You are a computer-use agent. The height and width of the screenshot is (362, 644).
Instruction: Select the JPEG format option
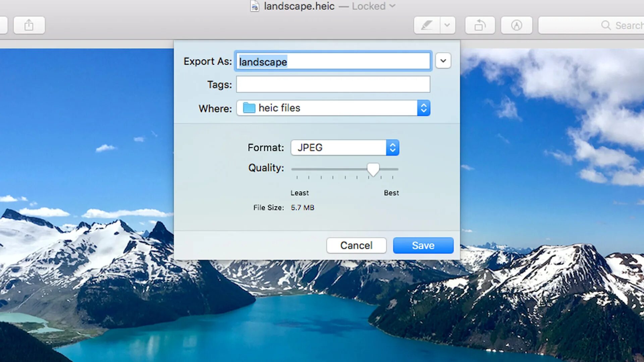pyautogui.click(x=344, y=147)
